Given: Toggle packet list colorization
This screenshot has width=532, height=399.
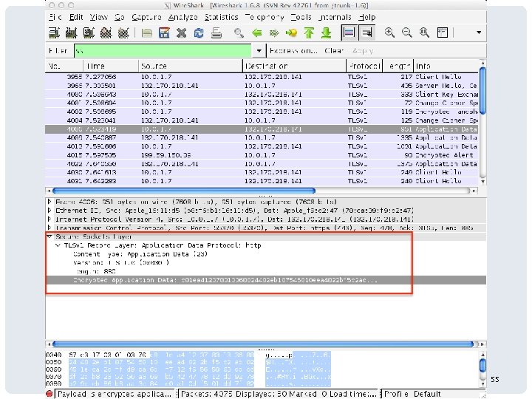Looking at the screenshot, I should pos(349,33).
